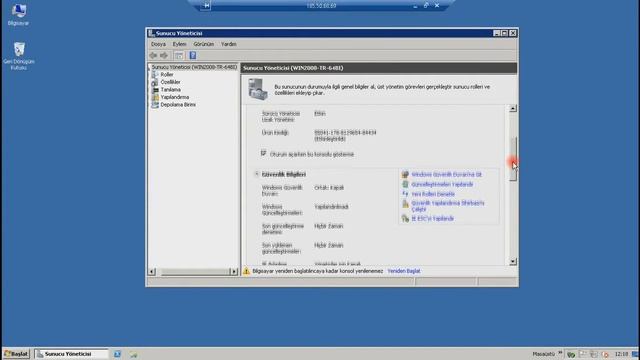
Task: Open the Görünüm menu
Action: tap(204, 44)
